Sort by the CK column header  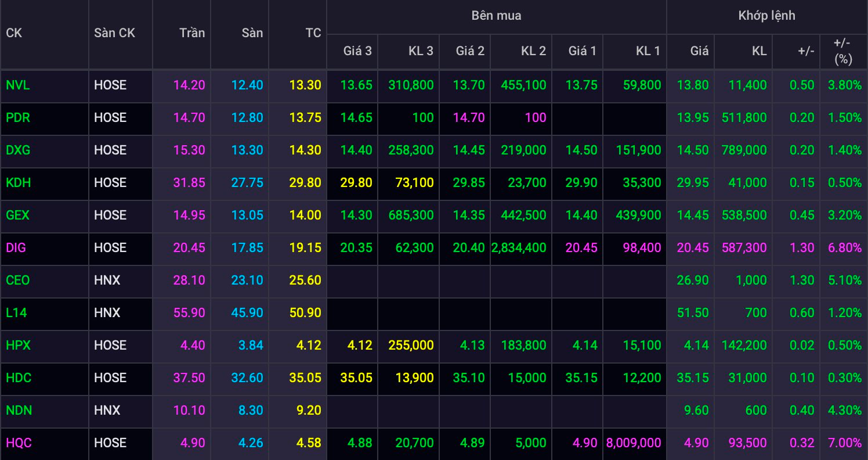(x=14, y=33)
